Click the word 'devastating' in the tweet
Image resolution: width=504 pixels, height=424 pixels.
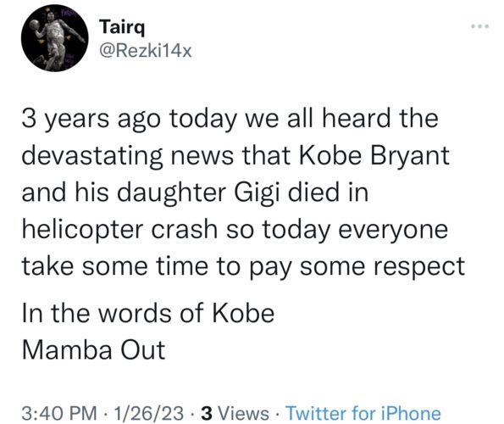pos(92,157)
